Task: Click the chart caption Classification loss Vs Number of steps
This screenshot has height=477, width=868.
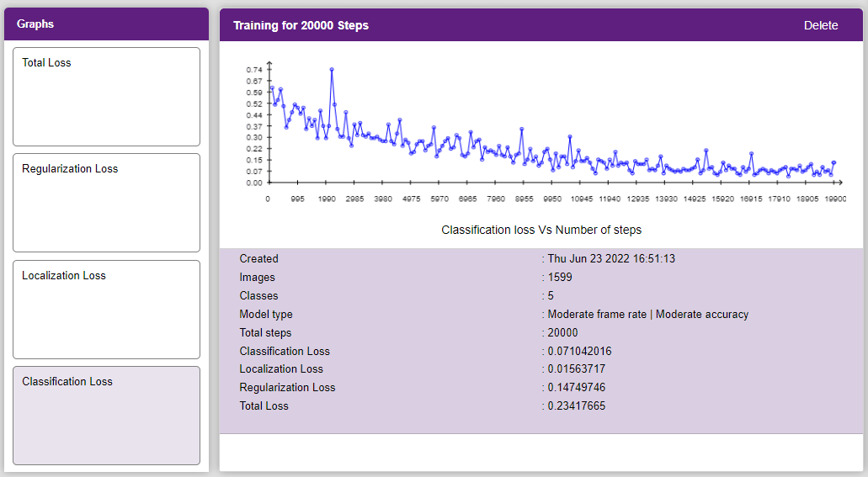Action: tap(541, 230)
